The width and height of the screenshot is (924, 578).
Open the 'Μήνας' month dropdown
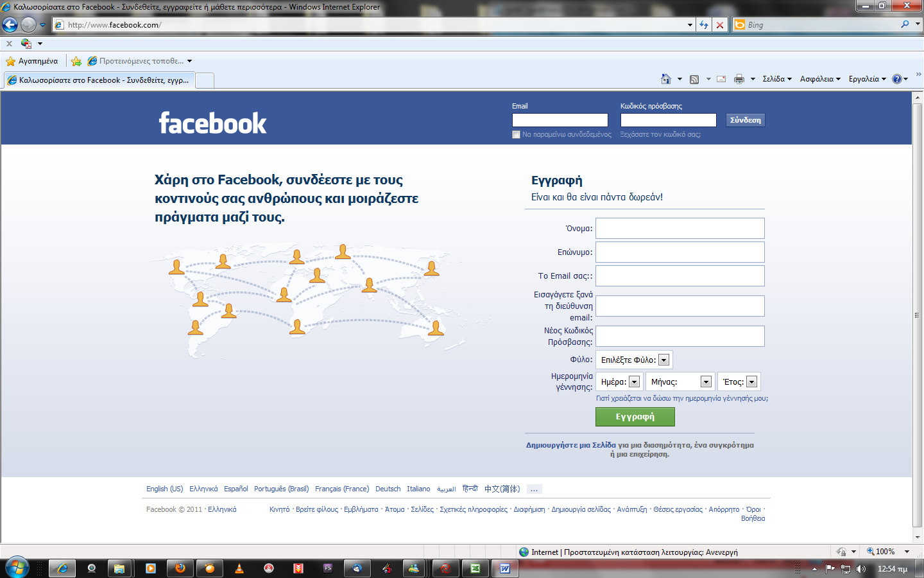click(680, 381)
